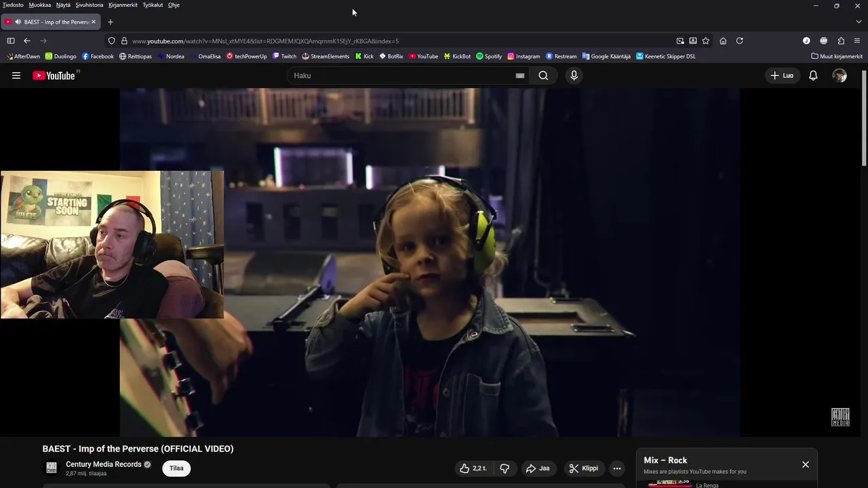This screenshot has height=488, width=868.
Task: Go to browser home page icon
Action: pos(723,41)
